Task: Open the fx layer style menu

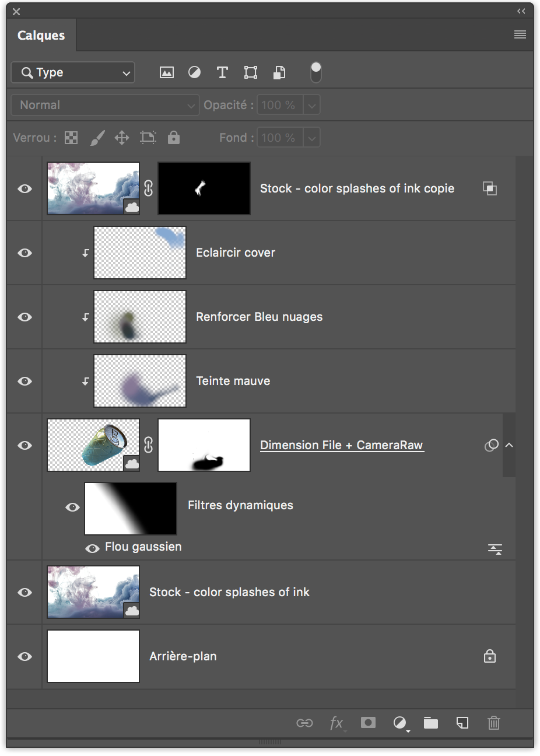Action: 336,723
